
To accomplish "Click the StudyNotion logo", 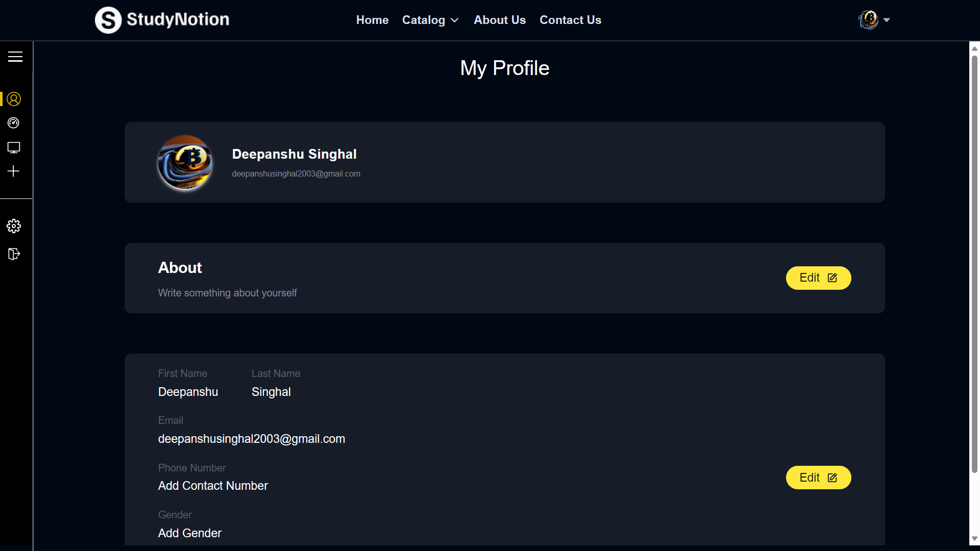I will pos(161,20).
